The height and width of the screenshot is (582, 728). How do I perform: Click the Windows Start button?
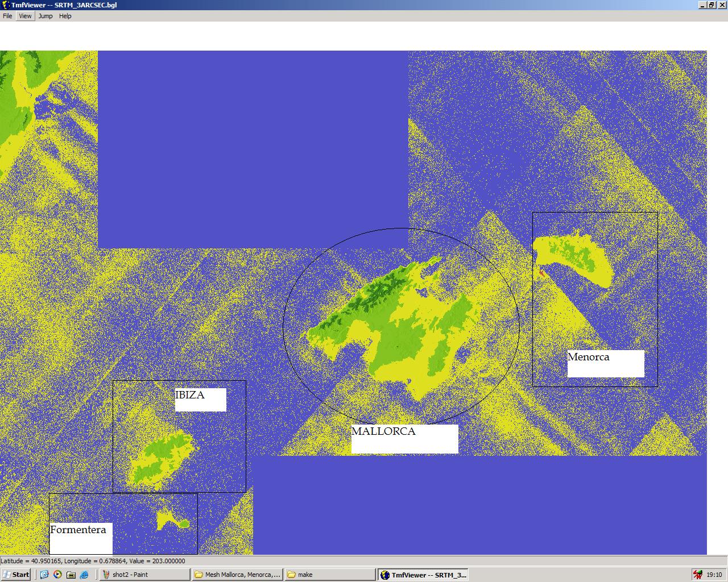(x=16, y=575)
